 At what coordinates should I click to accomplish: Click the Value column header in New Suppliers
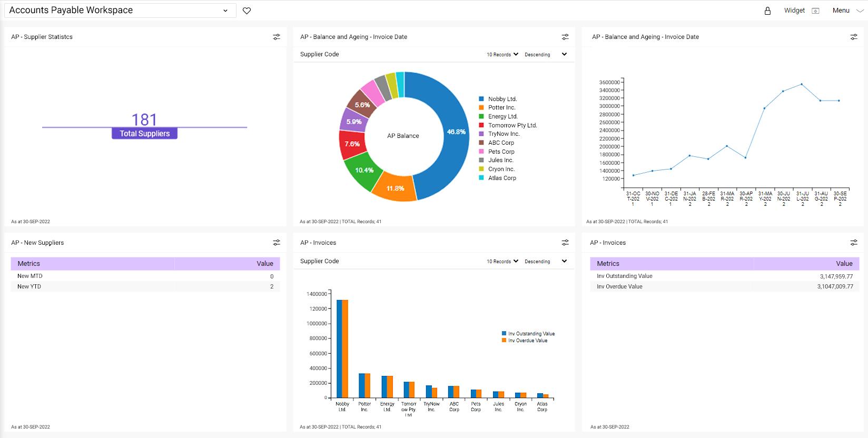click(265, 264)
